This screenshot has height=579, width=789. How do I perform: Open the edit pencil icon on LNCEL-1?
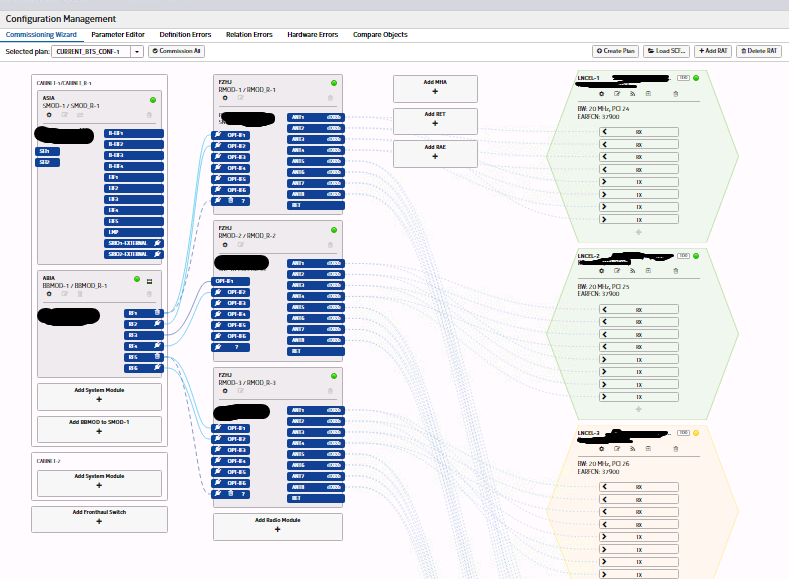(x=617, y=94)
